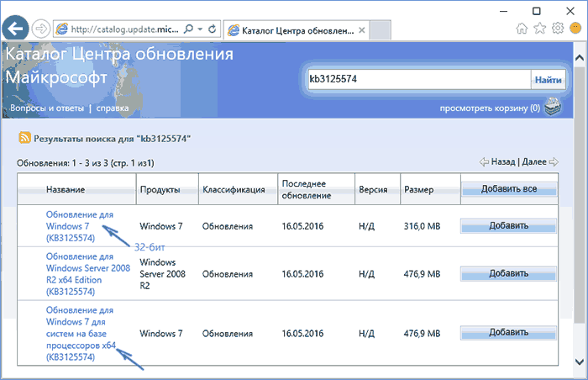Click the address bar URL field
This screenshot has width=588, height=380.
(125, 29)
